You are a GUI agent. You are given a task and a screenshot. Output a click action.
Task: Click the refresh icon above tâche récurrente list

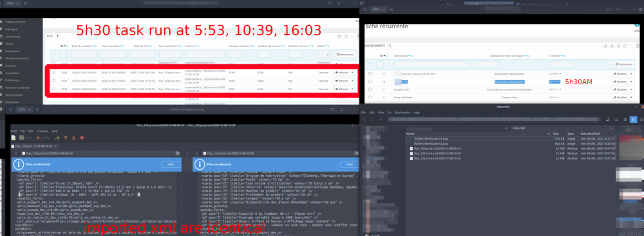click(625, 46)
